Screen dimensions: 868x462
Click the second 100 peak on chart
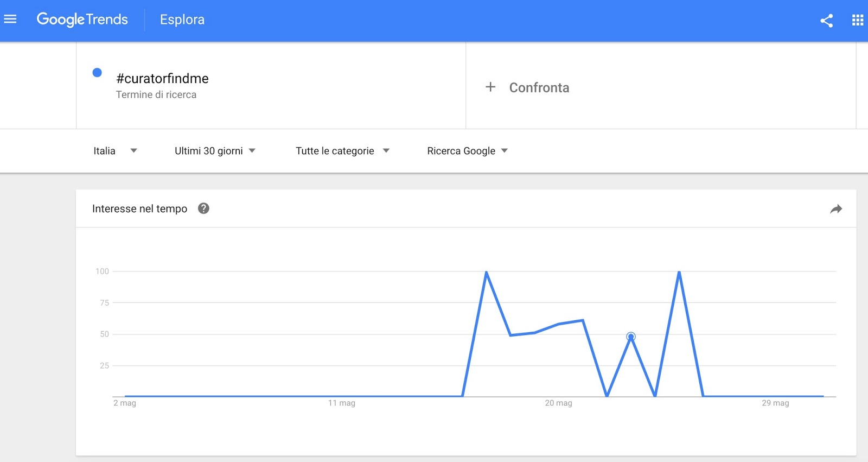(679, 272)
